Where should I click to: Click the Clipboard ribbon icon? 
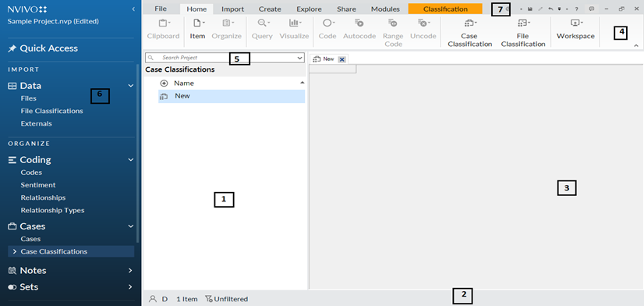coord(163,23)
